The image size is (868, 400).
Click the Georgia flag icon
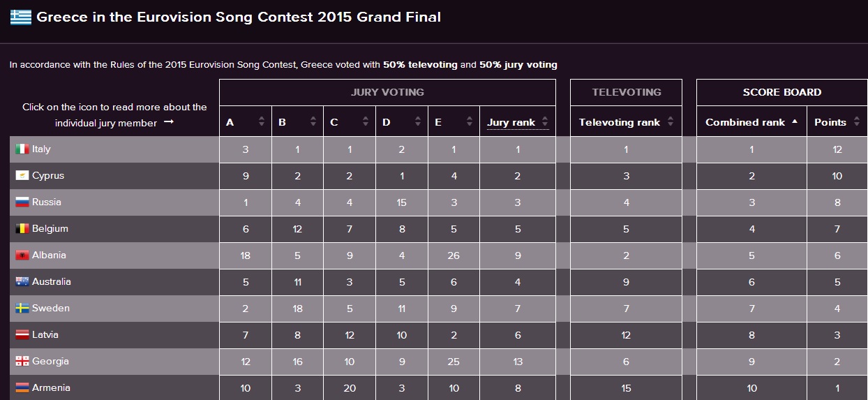coord(22,362)
